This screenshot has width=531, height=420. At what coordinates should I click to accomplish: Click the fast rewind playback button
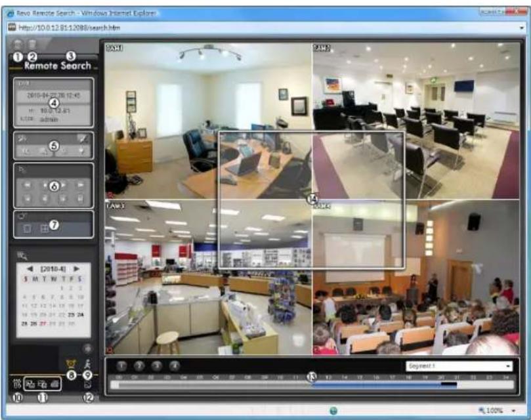click(x=27, y=185)
